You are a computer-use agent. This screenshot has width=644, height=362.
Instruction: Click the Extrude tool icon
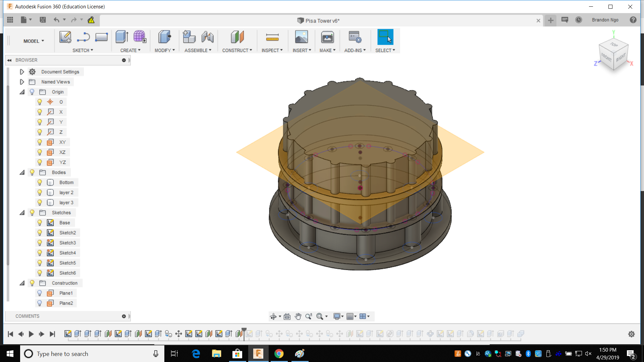click(122, 37)
